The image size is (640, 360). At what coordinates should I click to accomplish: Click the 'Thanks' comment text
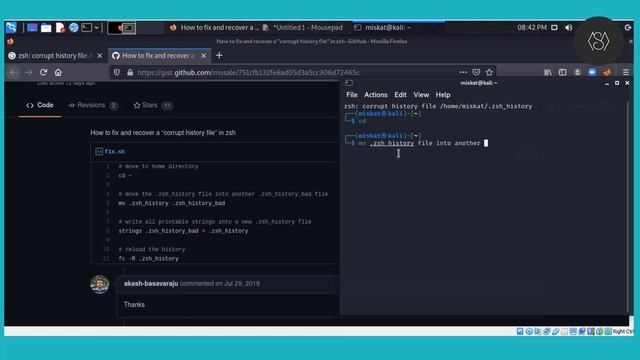[134, 304]
